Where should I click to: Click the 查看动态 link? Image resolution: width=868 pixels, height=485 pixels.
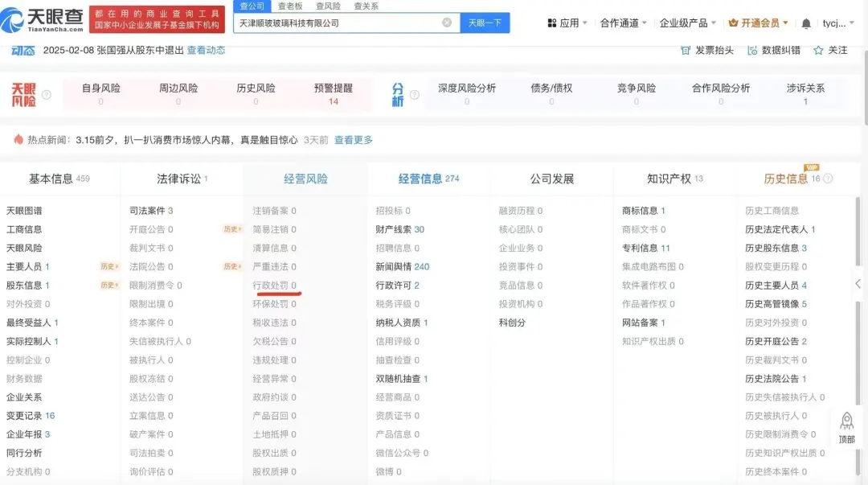pyautogui.click(x=206, y=50)
